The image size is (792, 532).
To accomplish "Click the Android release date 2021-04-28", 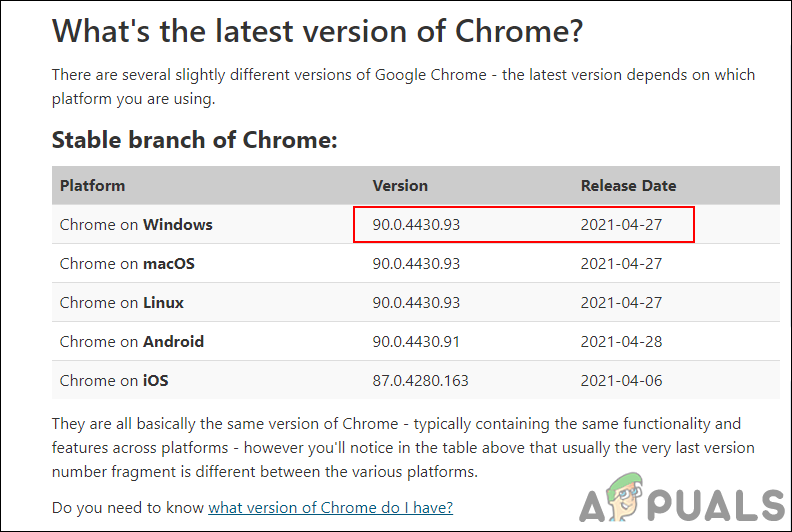I will 621,341.
